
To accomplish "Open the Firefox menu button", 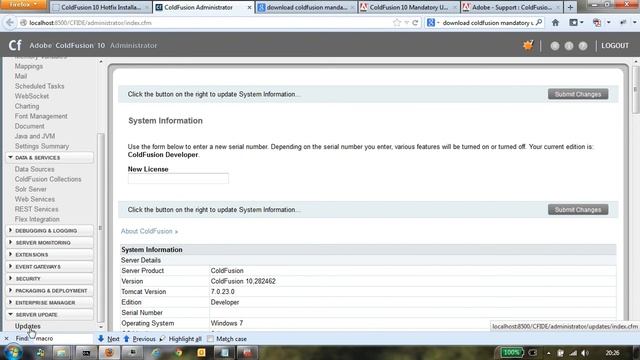I will tap(24, 4).
